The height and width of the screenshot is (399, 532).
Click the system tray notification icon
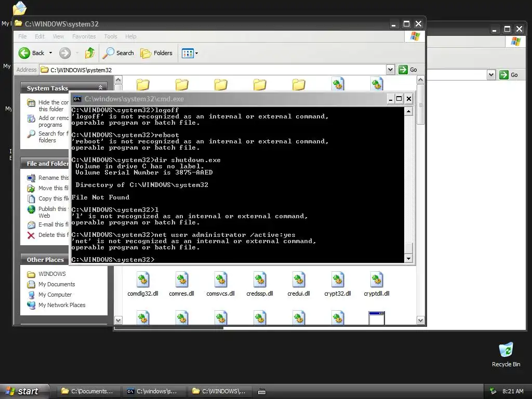point(493,391)
